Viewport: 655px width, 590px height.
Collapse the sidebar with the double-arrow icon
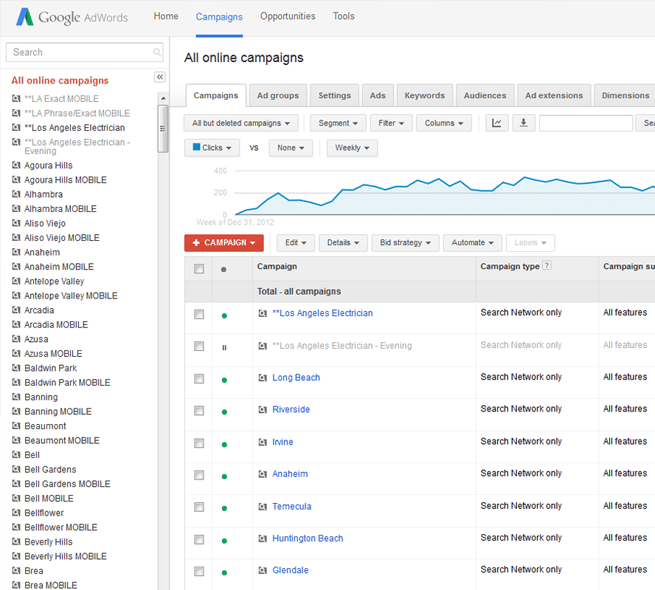[160, 77]
